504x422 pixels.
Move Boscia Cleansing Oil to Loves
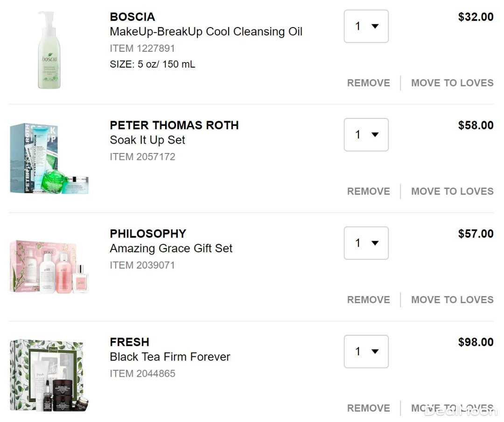(452, 83)
